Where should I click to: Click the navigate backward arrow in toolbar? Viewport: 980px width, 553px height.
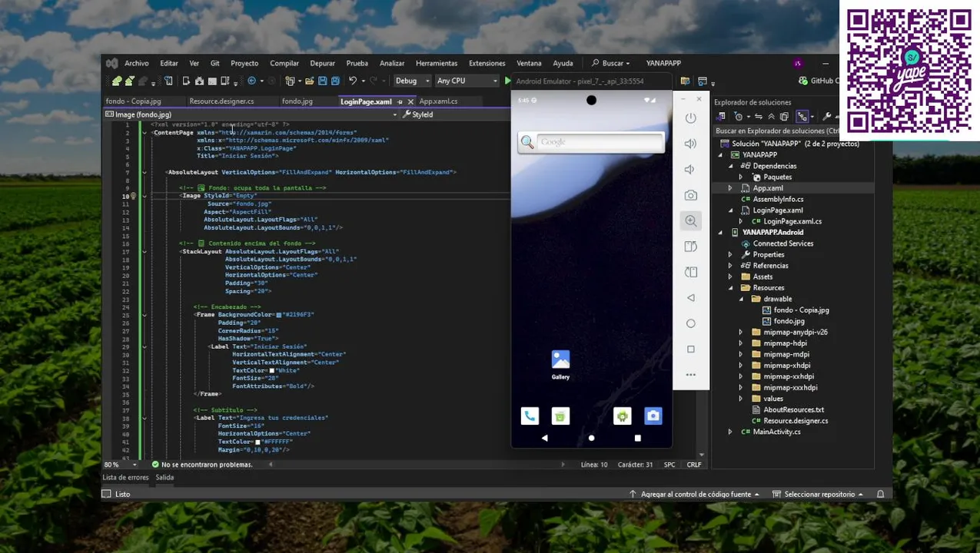(251, 81)
